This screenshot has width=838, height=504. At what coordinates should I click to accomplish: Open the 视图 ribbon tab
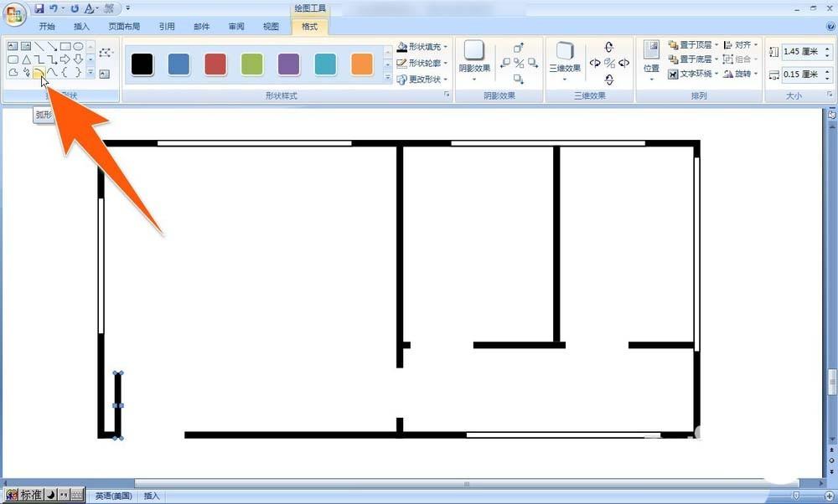coord(270,26)
